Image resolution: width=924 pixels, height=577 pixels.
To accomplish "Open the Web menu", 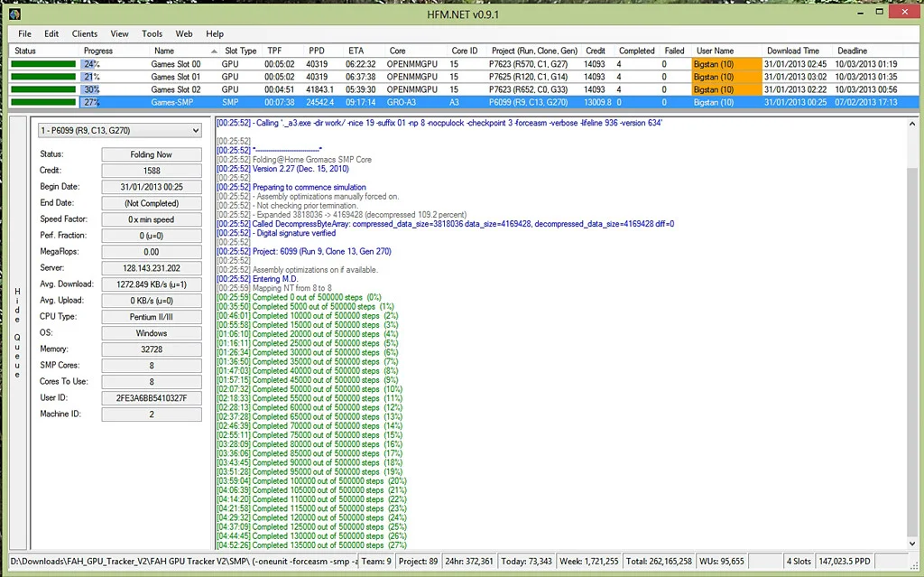I will click(184, 33).
